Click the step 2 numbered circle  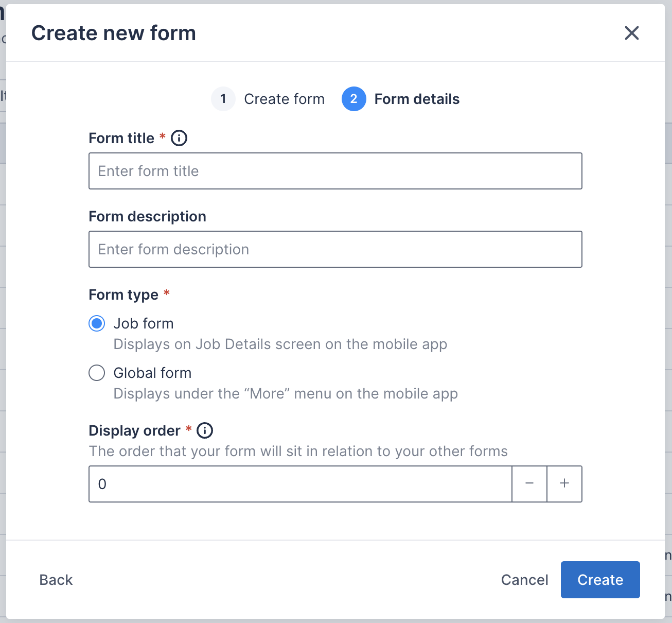[x=353, y=99]
